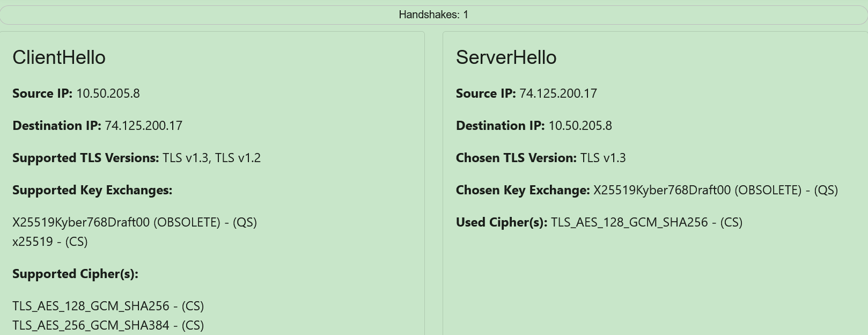Click the Used Cipher(s) label
The image size is (868, 335).
[x=501, y=222]
